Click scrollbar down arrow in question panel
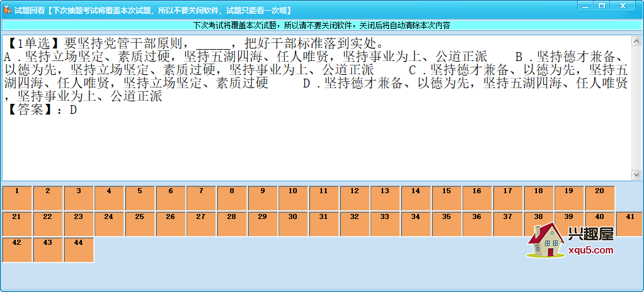This screenshot has height=292, width=644. tap(636, 174)
